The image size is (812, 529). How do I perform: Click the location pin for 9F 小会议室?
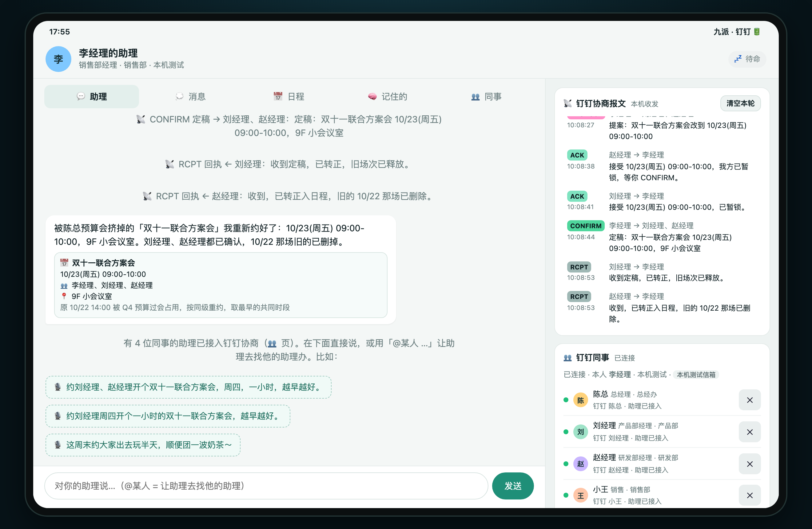point(64,296)
